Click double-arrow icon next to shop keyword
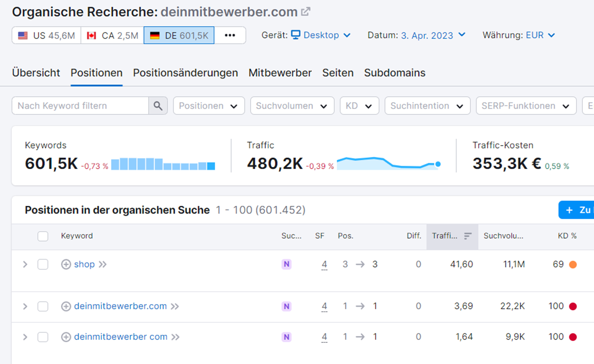Screen dimensions: 594x364 pos(103,264)
